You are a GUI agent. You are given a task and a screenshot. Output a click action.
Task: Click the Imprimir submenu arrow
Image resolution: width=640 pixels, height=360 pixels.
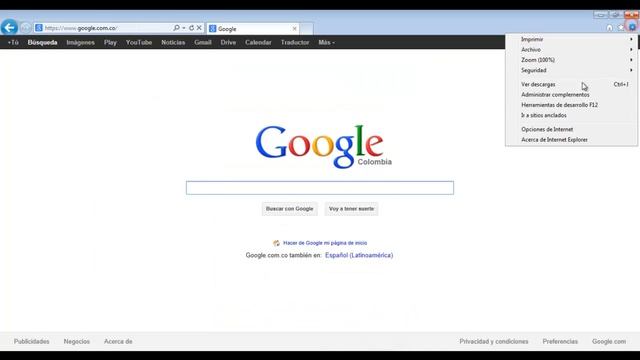click(631, 39)
